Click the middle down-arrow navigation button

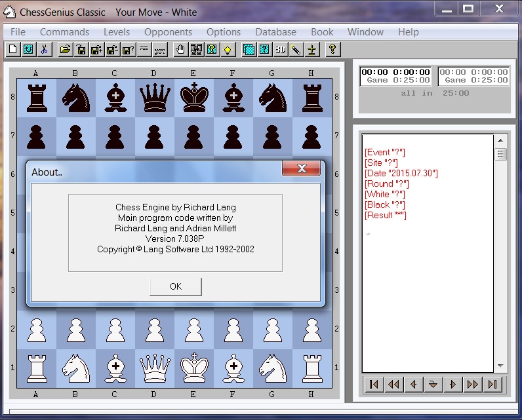point(433,385)
